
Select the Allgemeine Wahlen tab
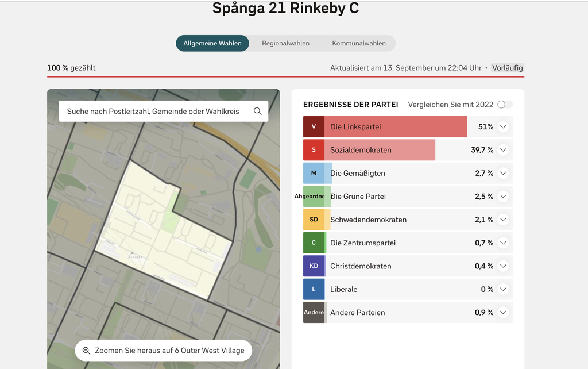(212, 43)
